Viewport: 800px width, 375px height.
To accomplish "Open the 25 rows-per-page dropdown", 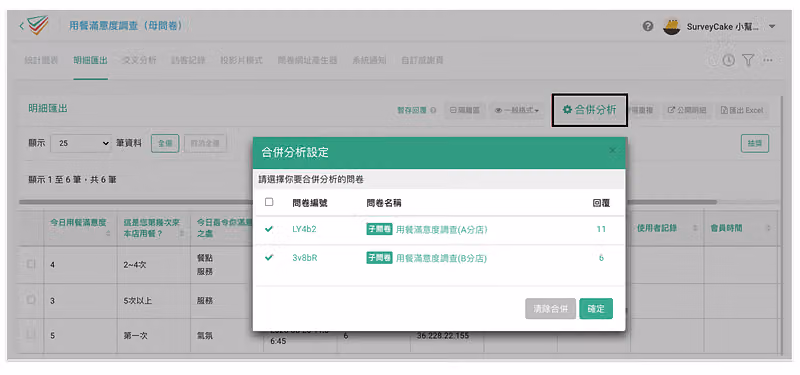I will coord(81,144).
